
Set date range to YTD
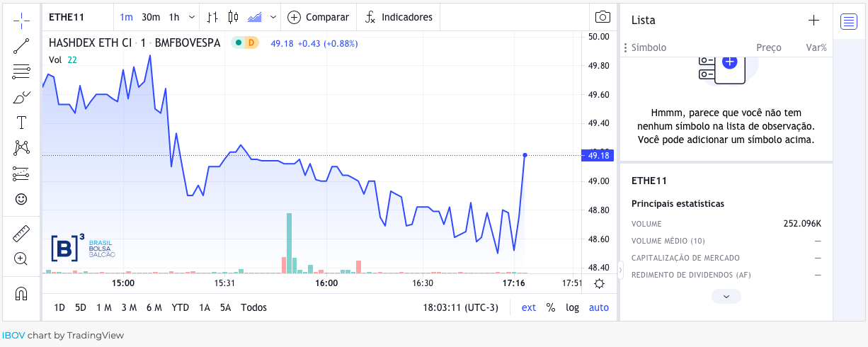tap(181, 307)
